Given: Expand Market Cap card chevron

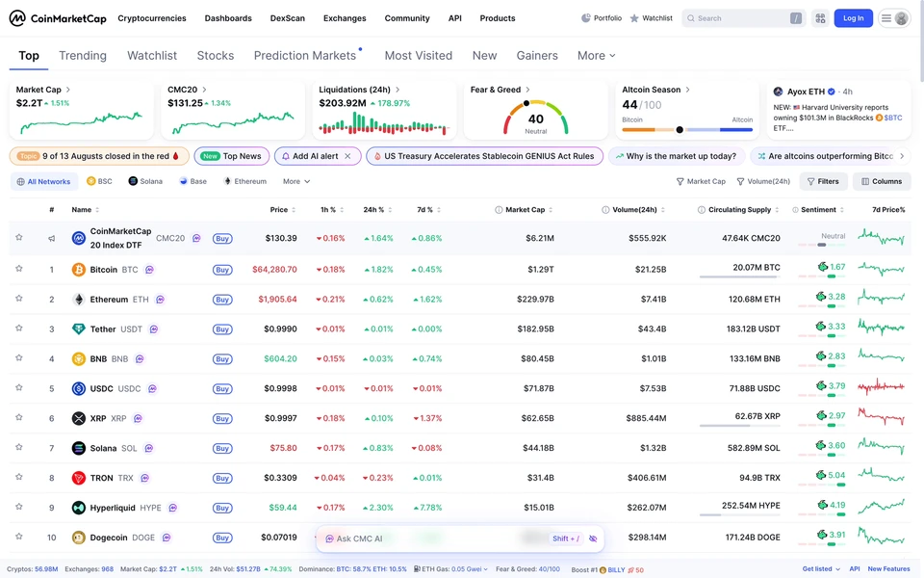Looking at the screenshot, I should [x=67, y=90].
